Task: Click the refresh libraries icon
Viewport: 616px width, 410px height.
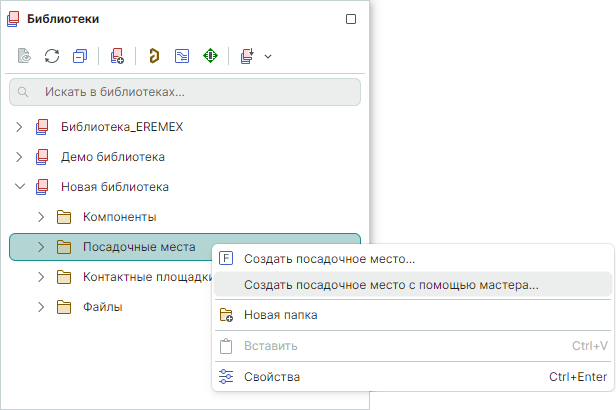Action: (x=53, y=56)
